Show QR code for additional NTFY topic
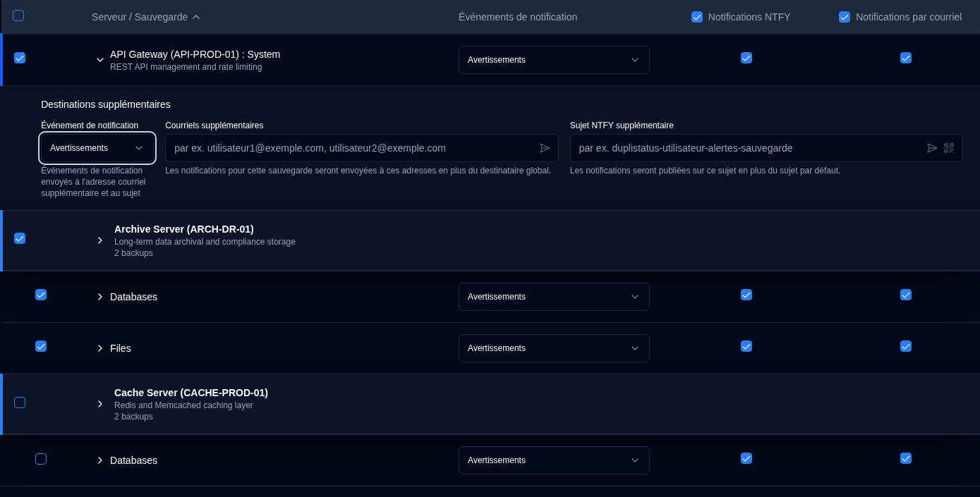This screenshot has height=497, width=980. pyautogui.click(x=949, y=148)
